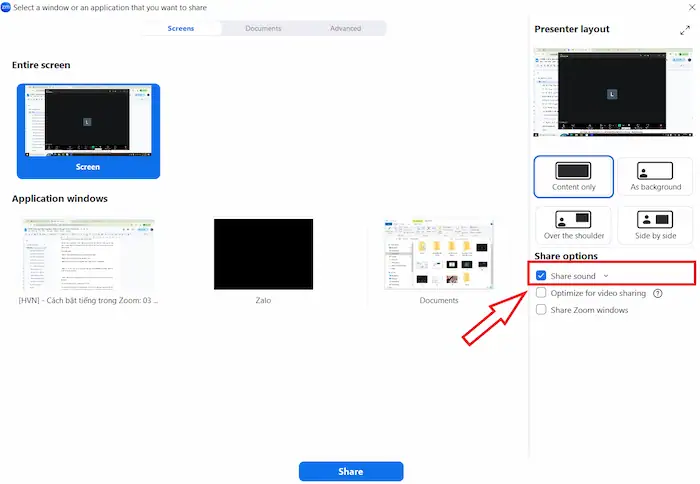Enable Optimize for video sharing
700x484 pixels.
(541, 293)
